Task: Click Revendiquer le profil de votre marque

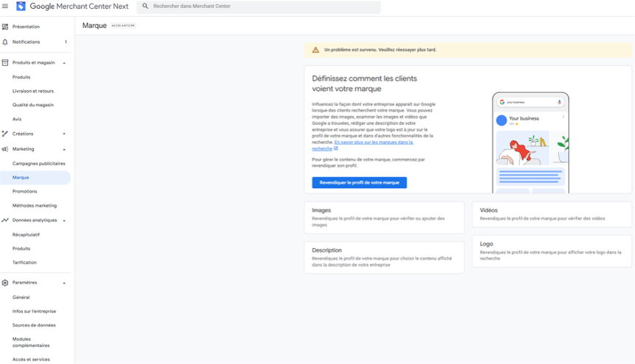Action: tap(359, 182)
